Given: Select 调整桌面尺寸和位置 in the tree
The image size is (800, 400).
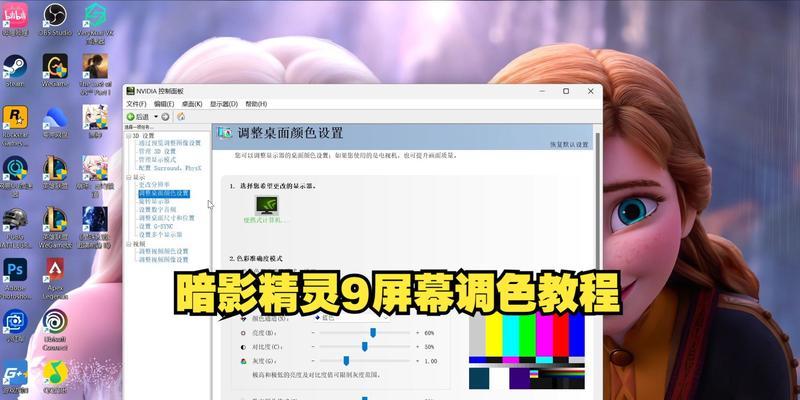Looking at the screenshot, I should 167,218.
